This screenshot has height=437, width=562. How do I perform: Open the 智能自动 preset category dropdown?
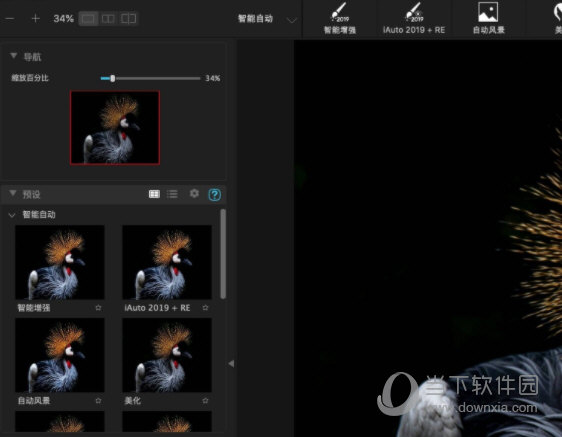click(267, 19)
